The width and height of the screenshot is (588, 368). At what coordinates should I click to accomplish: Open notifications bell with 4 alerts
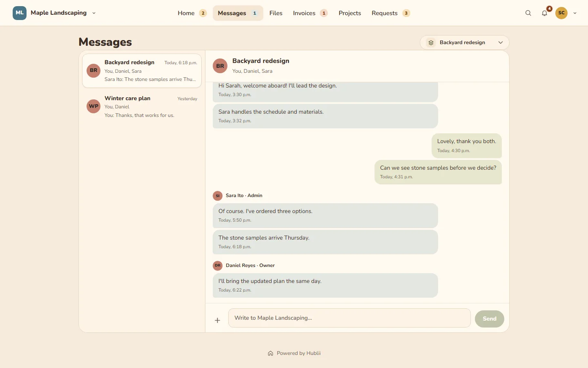coord(545,13)
